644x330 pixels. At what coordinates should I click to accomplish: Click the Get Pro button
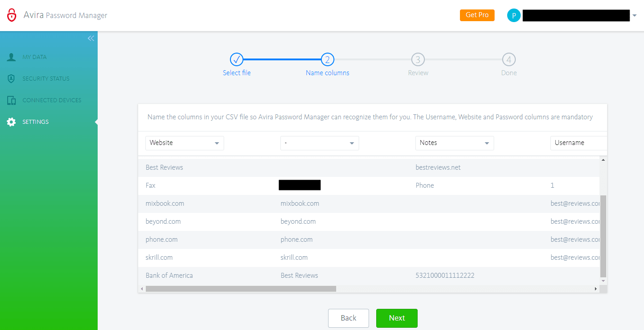pos(477,15)
